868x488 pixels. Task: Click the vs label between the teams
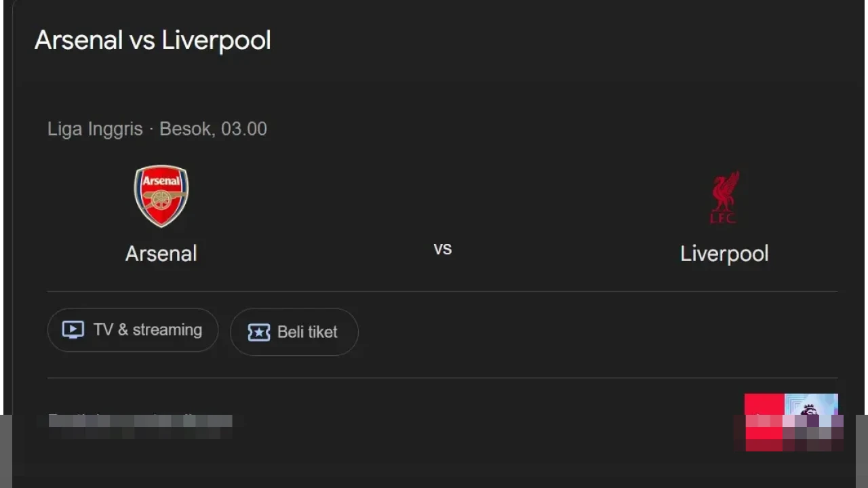(442, 248)
